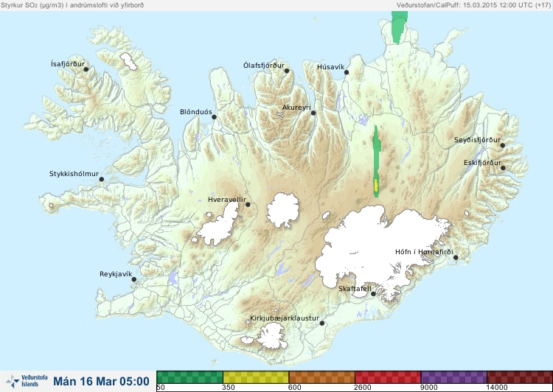
Task: Click the green plume patch north of Húsavík coast
Action: [x=399, y=27]
